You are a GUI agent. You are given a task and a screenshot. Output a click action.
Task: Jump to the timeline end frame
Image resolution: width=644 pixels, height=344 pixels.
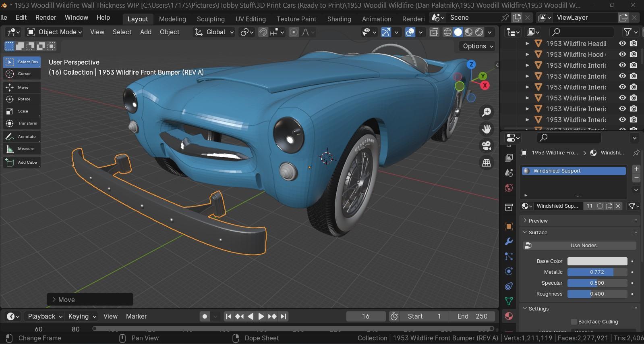284,317
